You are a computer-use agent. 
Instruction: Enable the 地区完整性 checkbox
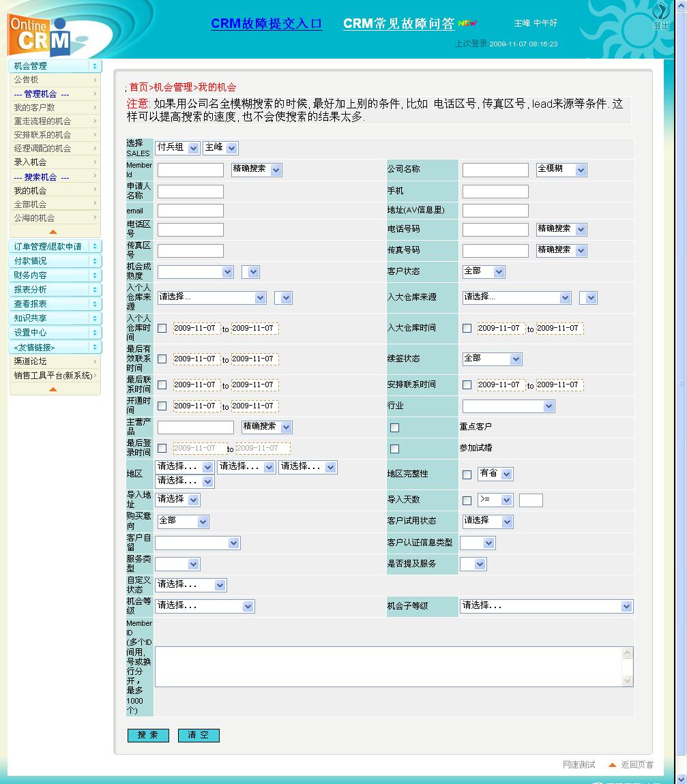pos(467,474)
